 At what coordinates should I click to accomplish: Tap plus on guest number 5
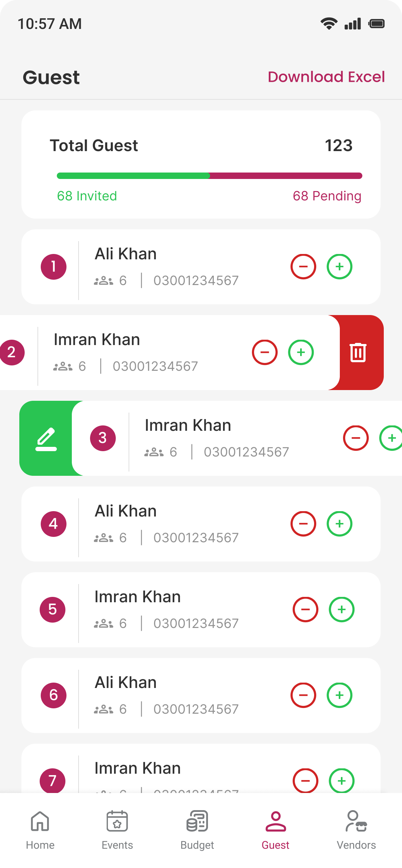point(342,609)
